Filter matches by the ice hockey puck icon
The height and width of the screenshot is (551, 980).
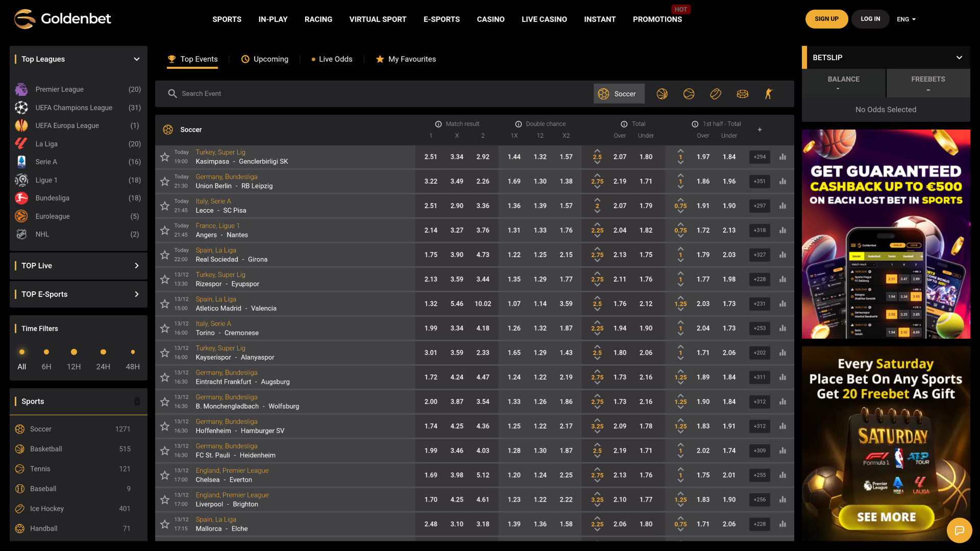716,93
